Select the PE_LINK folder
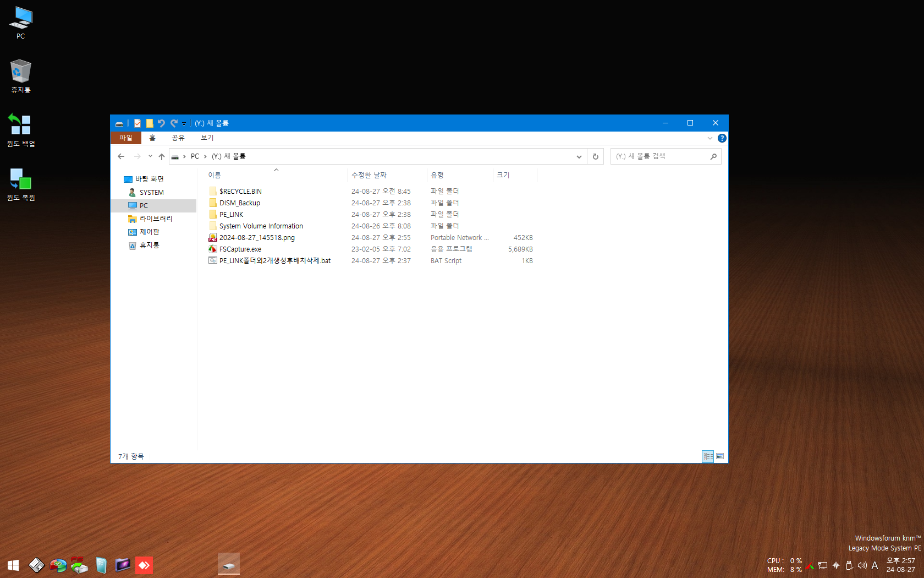Screen dimensions: 924x578 (231, 214)
